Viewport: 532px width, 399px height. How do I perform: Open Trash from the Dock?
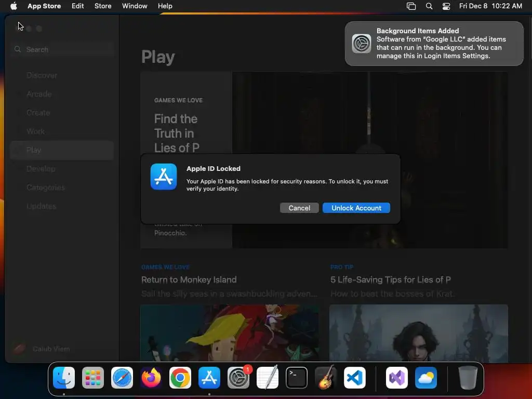click(x=468, y=378)
